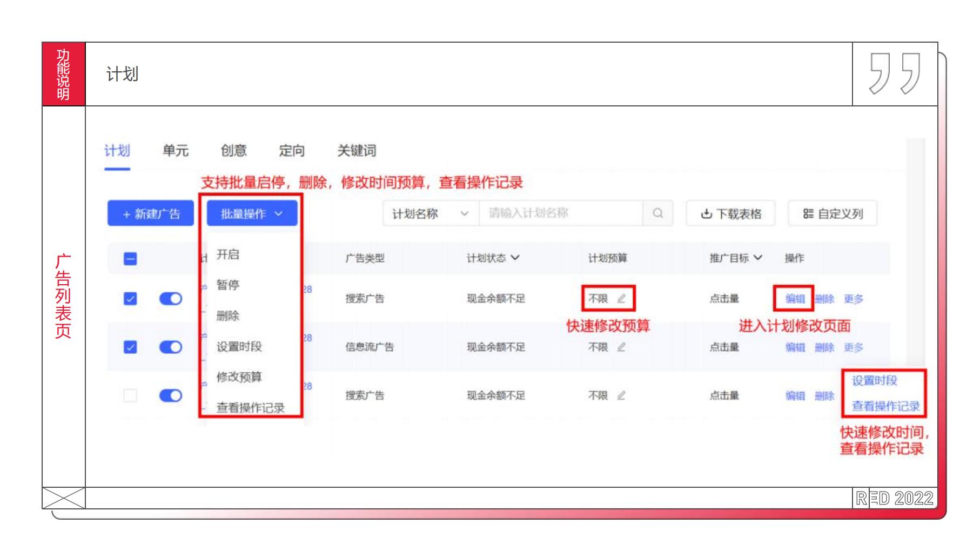Choose 查看操作记录 from the batch menu

[x=252, y=408]
